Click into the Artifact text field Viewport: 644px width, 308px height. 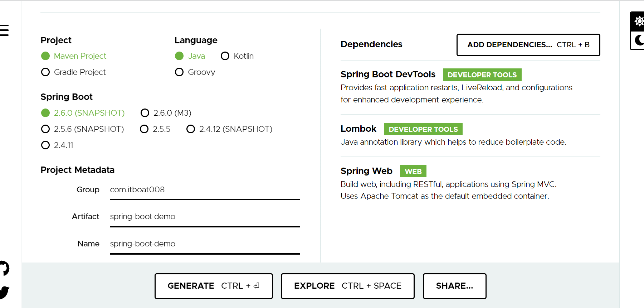(x=205, y=217)
